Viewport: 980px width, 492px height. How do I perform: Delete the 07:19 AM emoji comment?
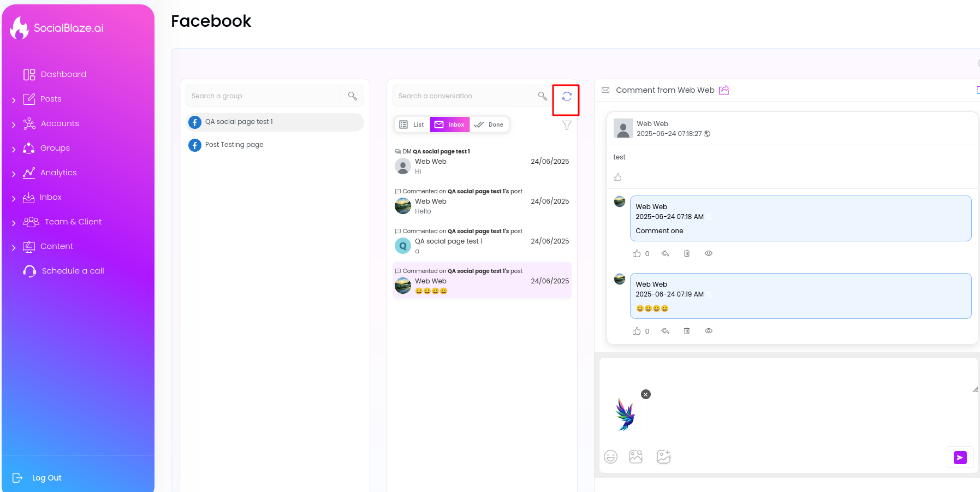pos(687,331)
